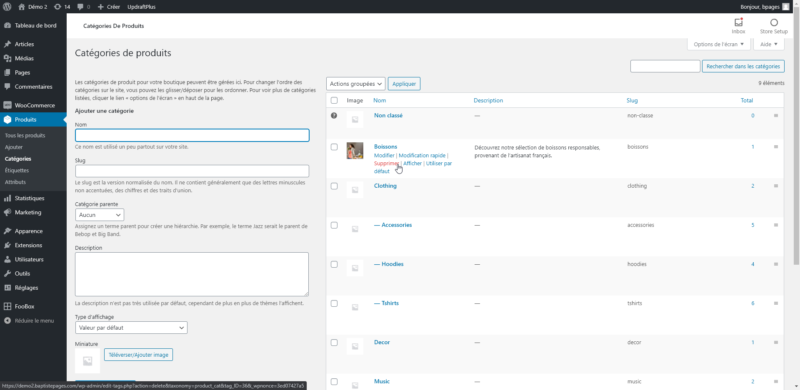The height and width of the screenshot is (390, 800).
Task: Click the Extensions plug icon
Action: pyautogui.click(x=7, y=245)
